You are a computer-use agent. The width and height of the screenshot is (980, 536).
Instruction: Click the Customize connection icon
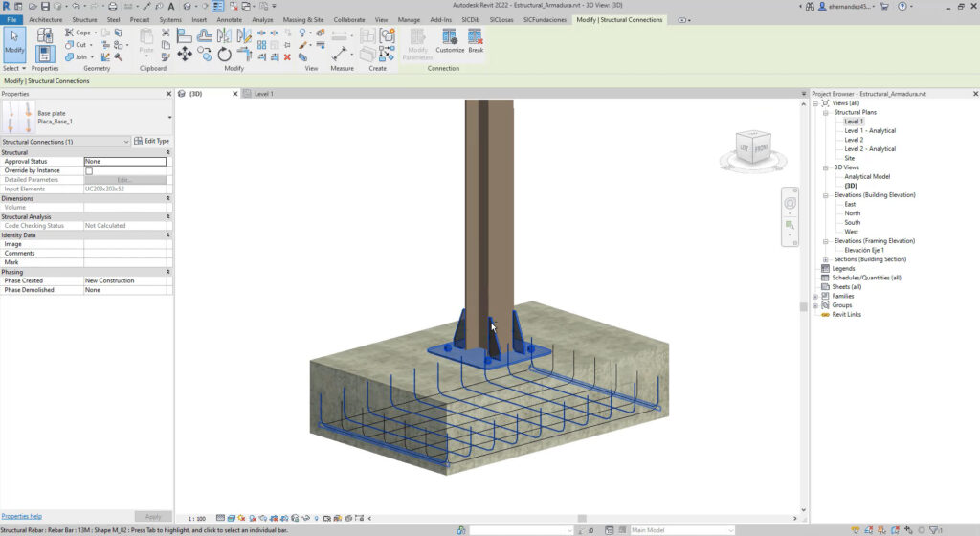pos(449,40)
